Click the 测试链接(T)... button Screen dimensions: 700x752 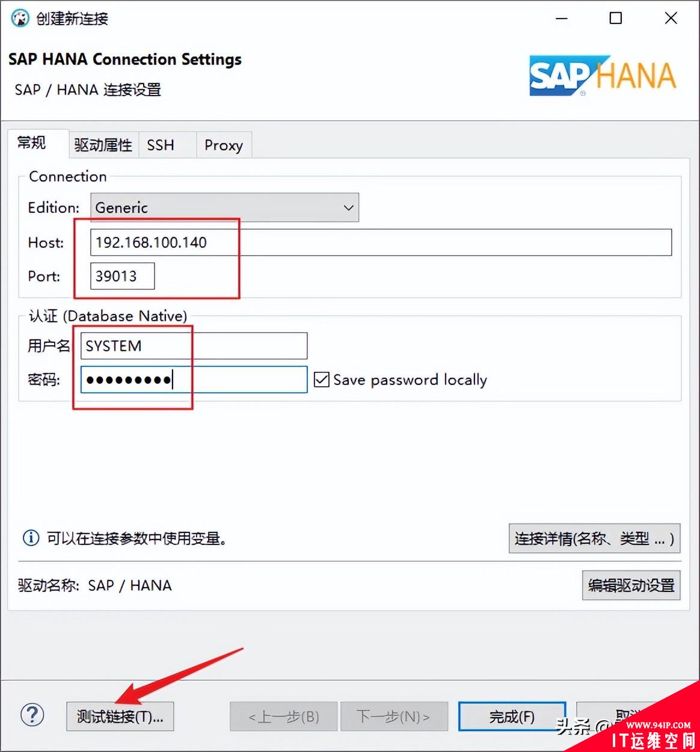pos(120,717)
